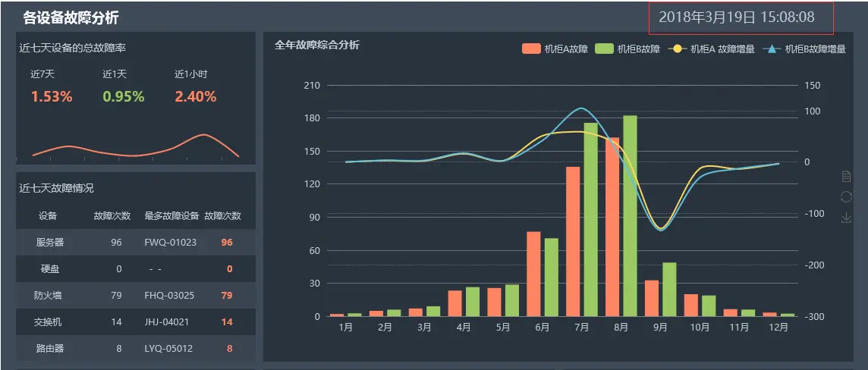This screenshot has width=868, height=370.
Task: Toggle the 机柜A 故障增量 legend line
Action: tap(712, 49)
